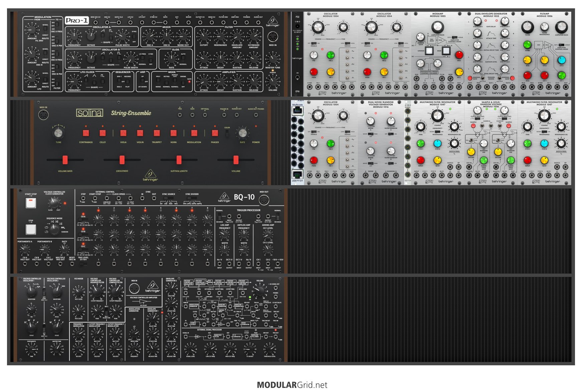Push the UNMOD button on Modamp Module 1005

point(429,51)
